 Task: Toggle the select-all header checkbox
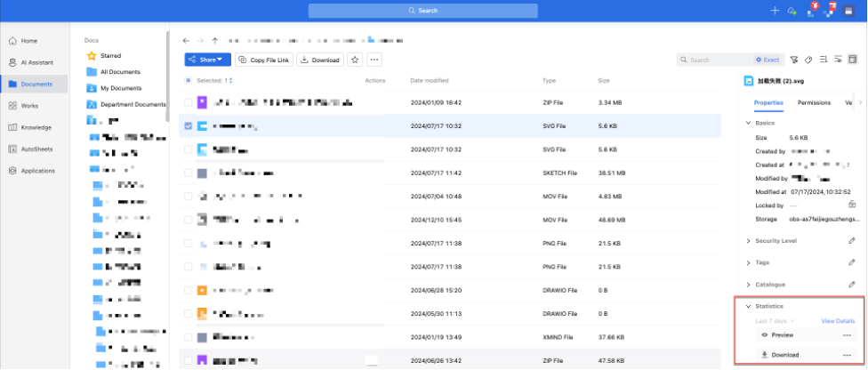pyautogui.click(x=188, y=81)
